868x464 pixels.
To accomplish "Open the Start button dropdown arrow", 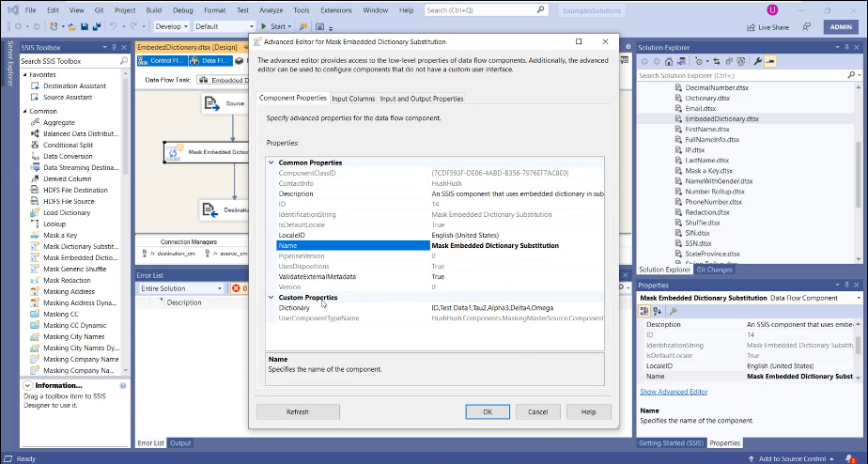I will [289, 26].
